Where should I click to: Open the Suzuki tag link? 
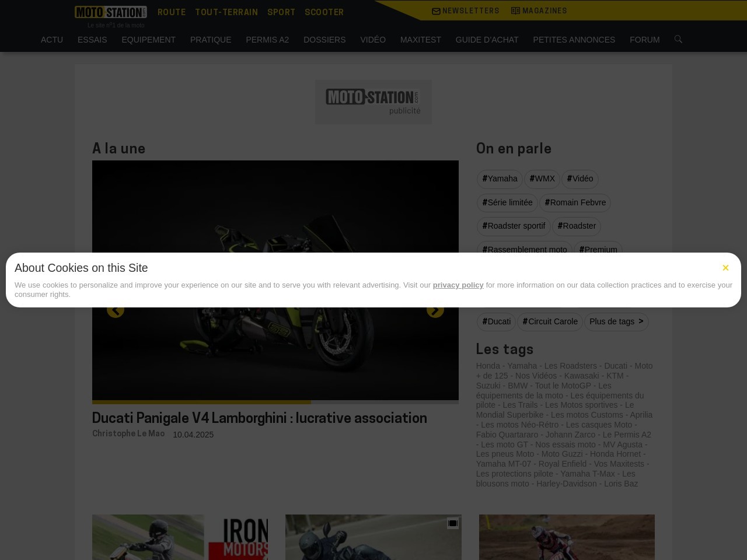tap(488, 386)
